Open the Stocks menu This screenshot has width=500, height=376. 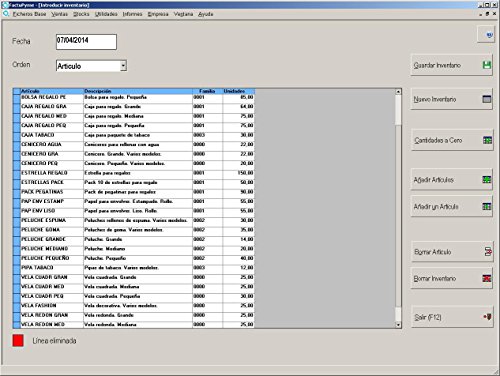[81, 14]
